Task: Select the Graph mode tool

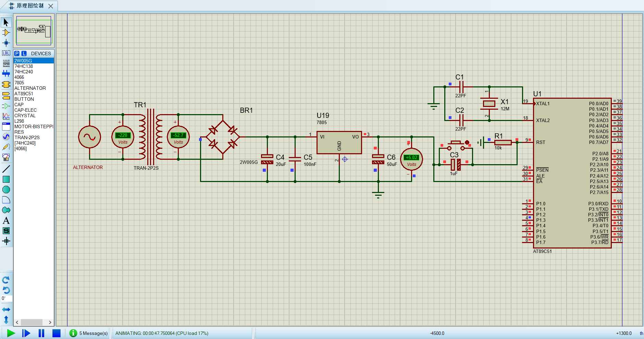Action: [x=6, y=116]
